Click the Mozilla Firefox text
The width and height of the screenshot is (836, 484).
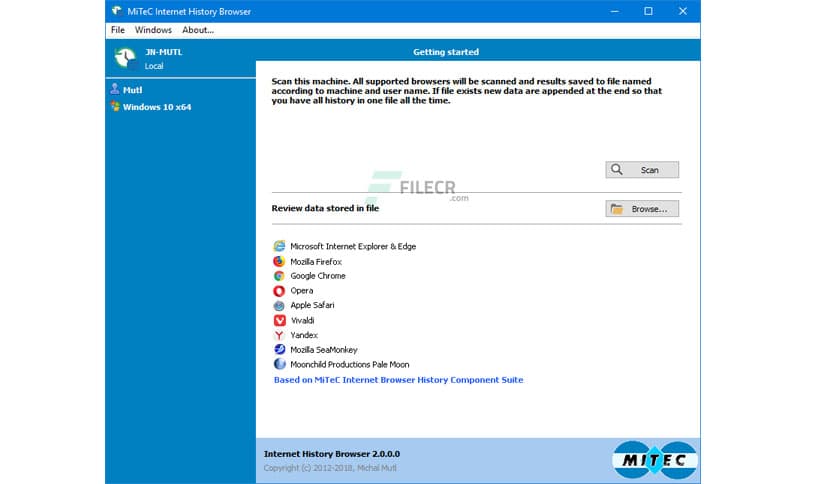point(316,262)
